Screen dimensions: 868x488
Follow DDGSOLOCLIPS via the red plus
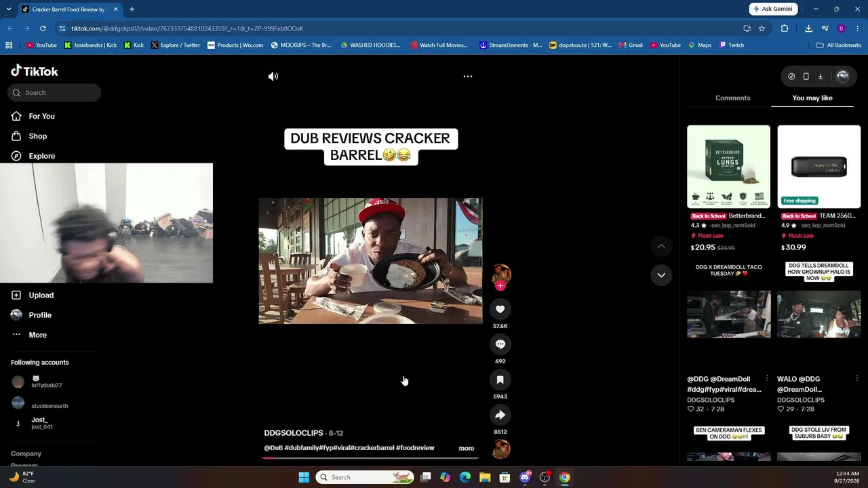pyautogui.click(x=500, y=286)
